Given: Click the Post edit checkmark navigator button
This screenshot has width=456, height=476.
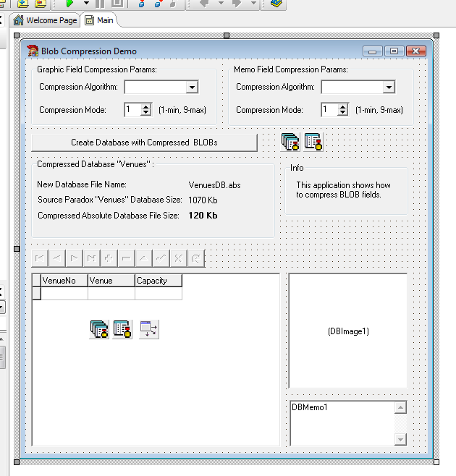Looking at the screenshot, I should click(x=161, y=258).
